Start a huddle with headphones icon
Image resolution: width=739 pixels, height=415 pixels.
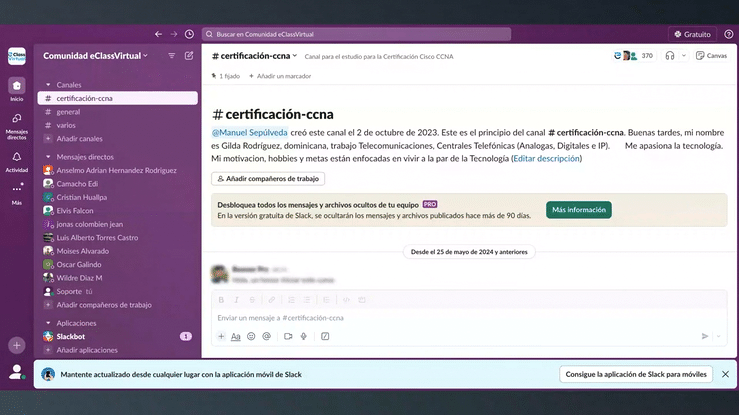(x=670, y=56)
